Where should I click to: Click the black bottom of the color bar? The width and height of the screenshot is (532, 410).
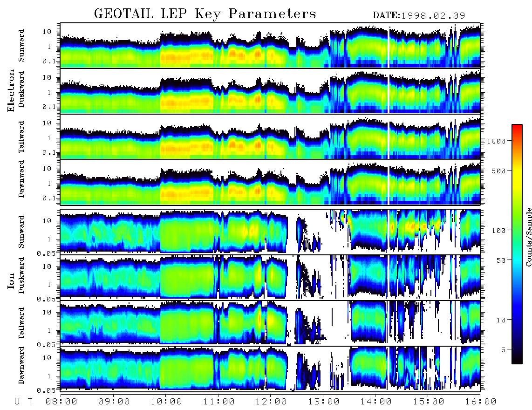pyautogui.click(x=517, y=360)
